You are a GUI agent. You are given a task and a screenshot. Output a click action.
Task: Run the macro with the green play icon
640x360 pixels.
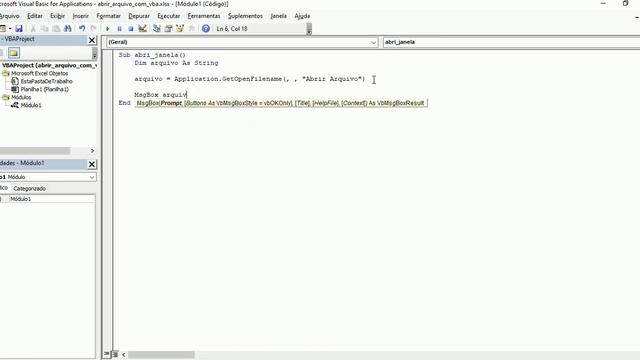(108, 29)
